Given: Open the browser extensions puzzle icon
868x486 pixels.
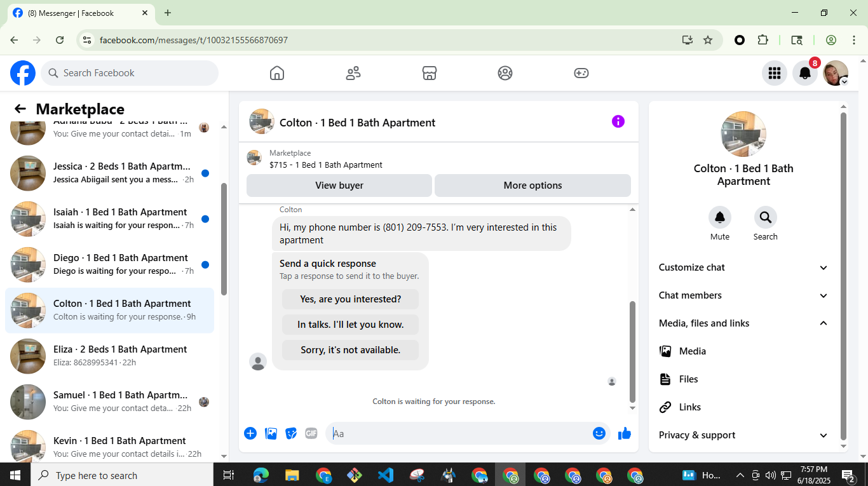Looking at the screenshot, I should coord(763,40).
